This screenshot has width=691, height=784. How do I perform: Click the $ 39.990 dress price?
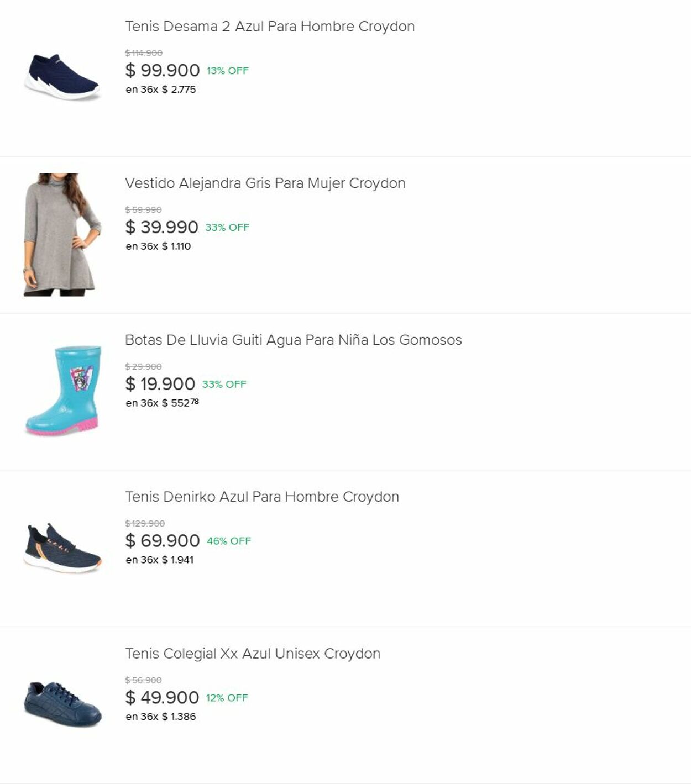pyautogui.click(x=161, y=227)
